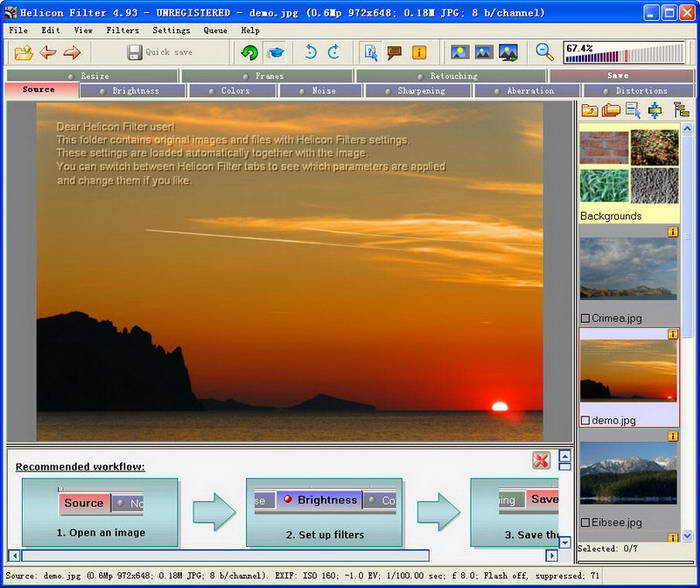Click the context help page-with-cursor icon

click(371, 52)
